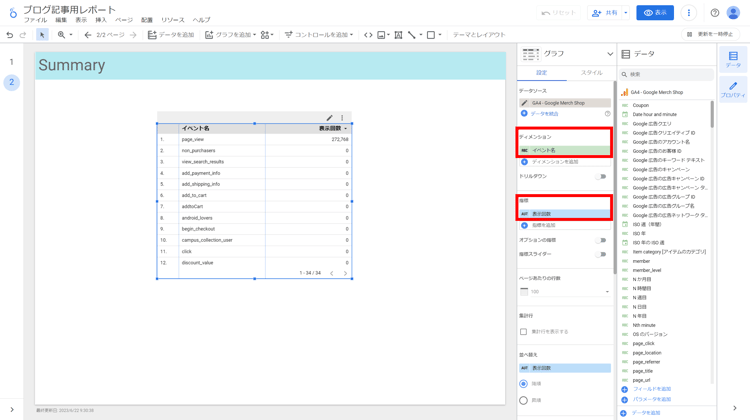Click the data field search box
The image size is (750, 420).
[x=668, y=74]
